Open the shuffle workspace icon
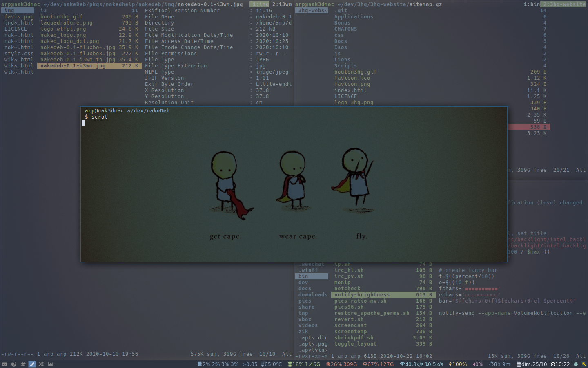Screen dimensions: 588x368 pos(41,364)
